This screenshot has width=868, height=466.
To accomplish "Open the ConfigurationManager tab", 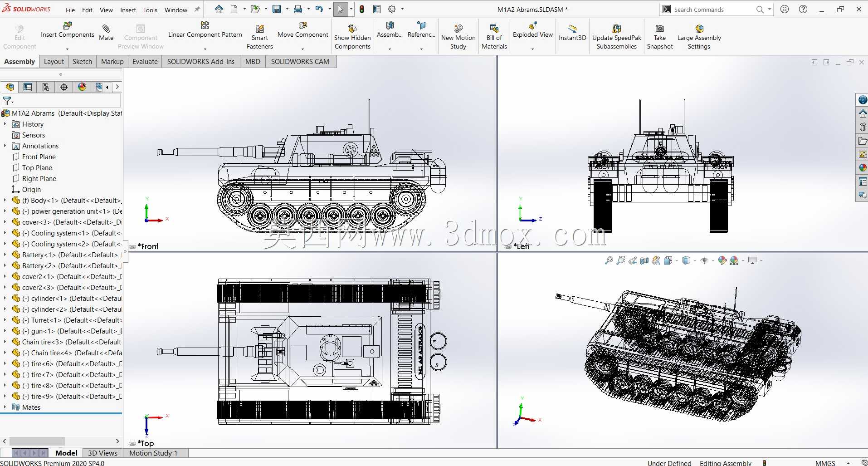I will click(x=46, y=87).
